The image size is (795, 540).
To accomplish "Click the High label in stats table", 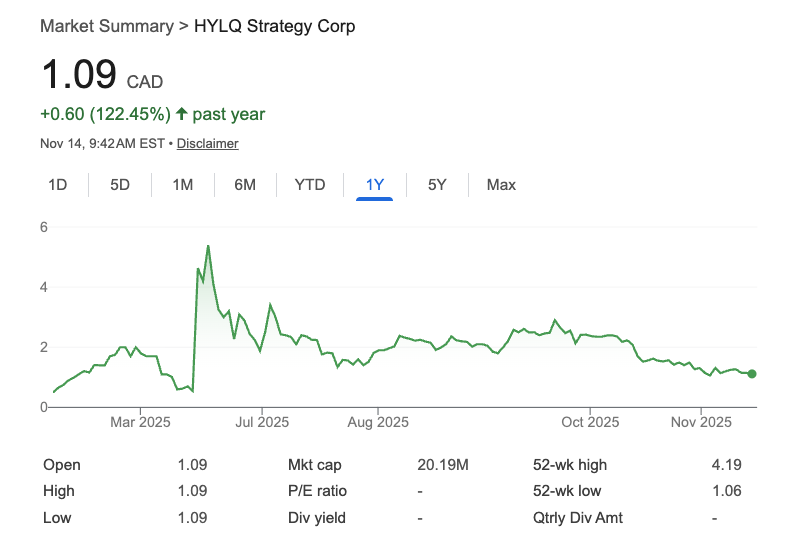I will pyautogui.click(x=59, y=491).
